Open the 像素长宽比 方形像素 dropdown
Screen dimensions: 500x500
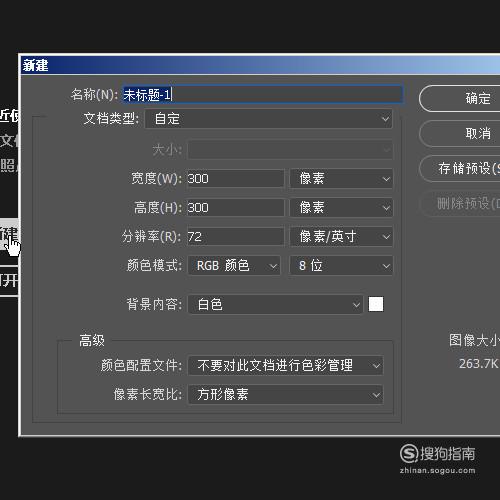(x=286, y=395)
